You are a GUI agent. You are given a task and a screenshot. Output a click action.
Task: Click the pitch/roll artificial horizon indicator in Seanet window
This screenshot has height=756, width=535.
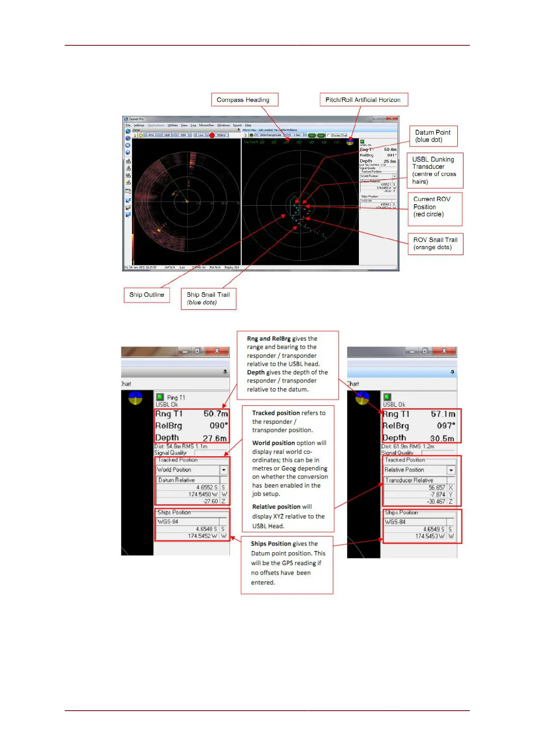[350, 142]
